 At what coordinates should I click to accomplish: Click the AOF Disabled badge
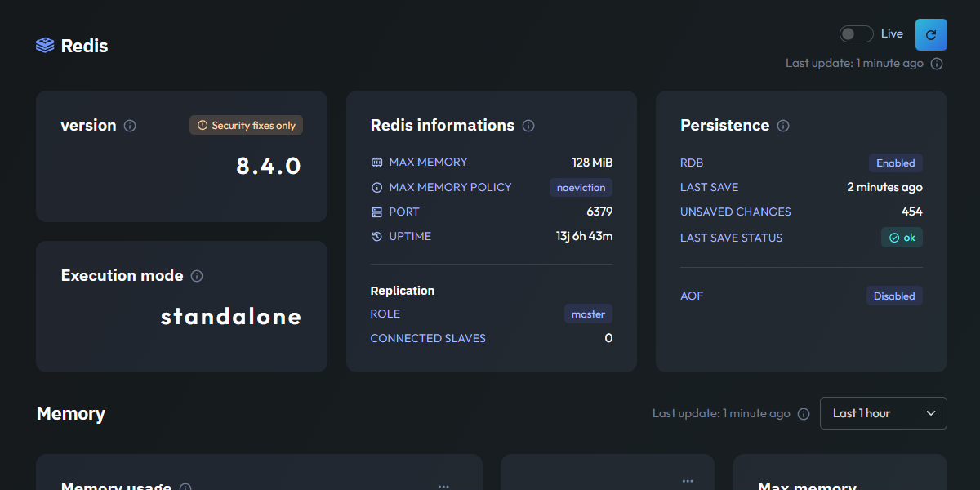tap(894, 296)
